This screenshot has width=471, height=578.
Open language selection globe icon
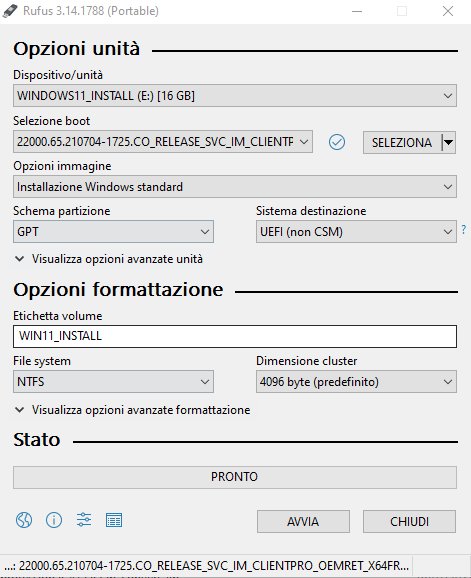(24, 520)
